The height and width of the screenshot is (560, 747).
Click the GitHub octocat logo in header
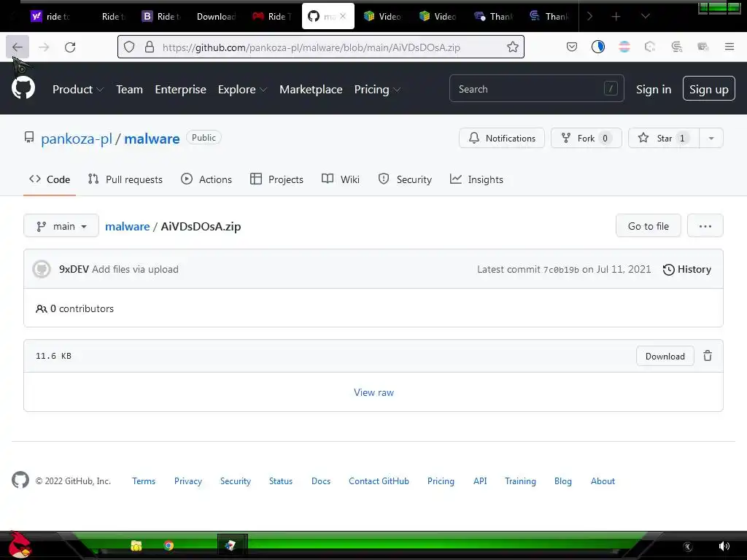23,88
